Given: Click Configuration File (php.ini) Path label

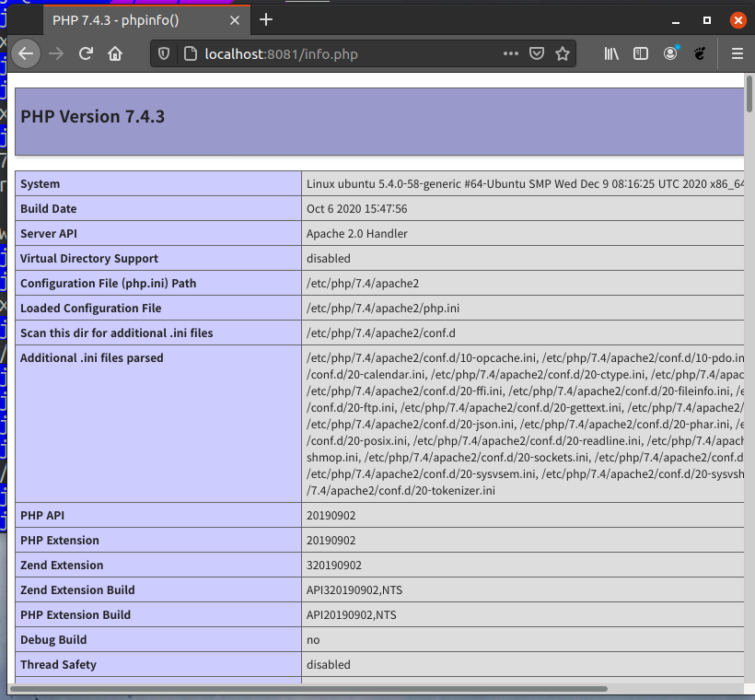Looking at the screenshot, I should click(x=109, y=284).
